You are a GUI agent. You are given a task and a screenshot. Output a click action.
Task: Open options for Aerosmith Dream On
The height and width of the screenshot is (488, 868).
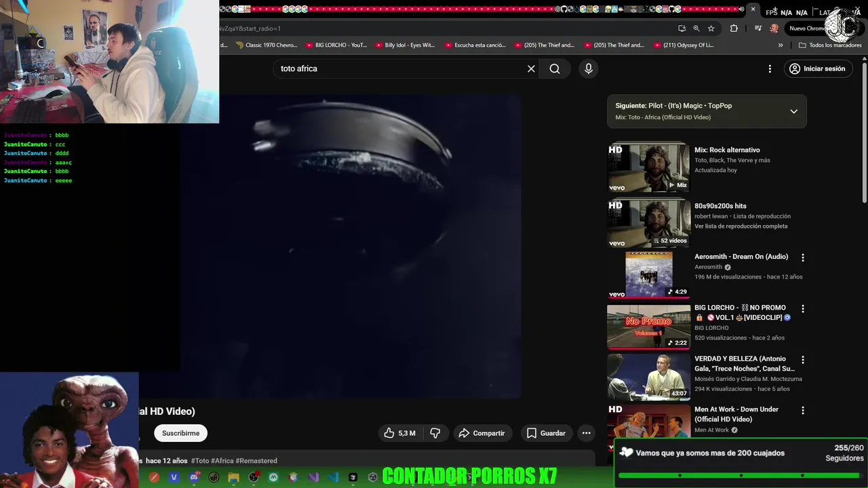tap(803, 258)
